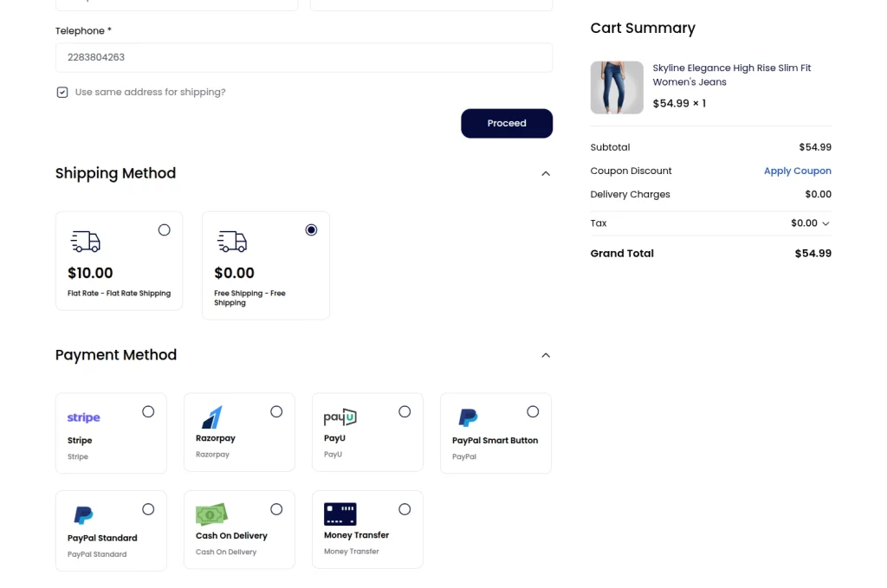This screenshot has width=887, height=588.
Task: Click the PayPal Standard logo icon
Action: (83, 515)
